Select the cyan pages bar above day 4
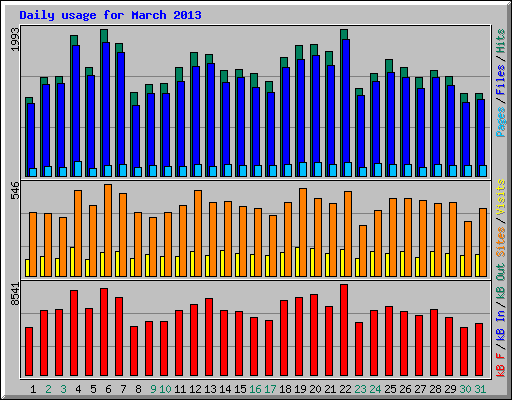The height and width of the screenshot is (400, 512). [x=78, y=169]
